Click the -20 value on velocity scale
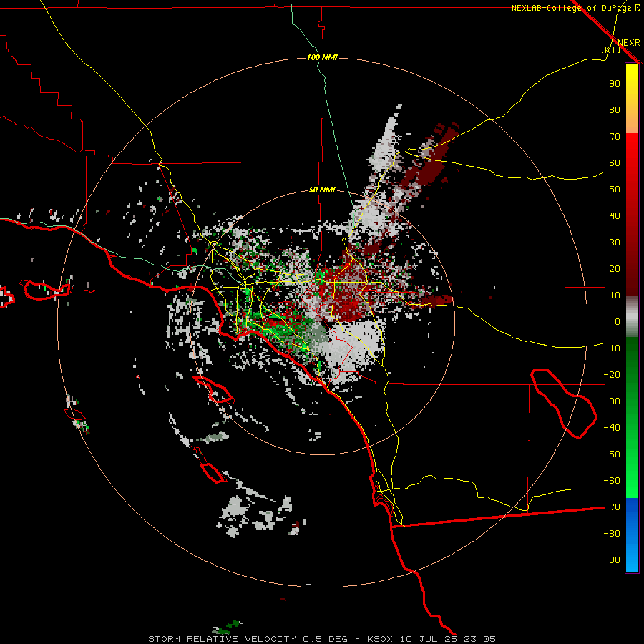Image resolution: width=644 pixels, height=644 pixels. (x=612, y=374)
